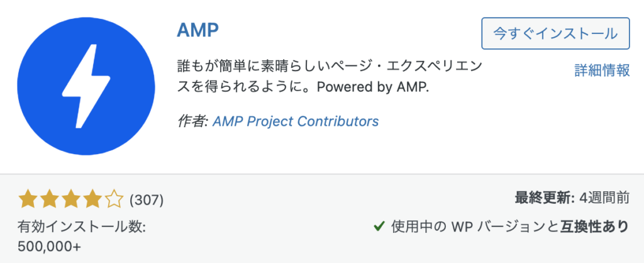The height and width of the screenshot is (263, 644).
Task: Click the fourth rating star
Action: (92, 200)
